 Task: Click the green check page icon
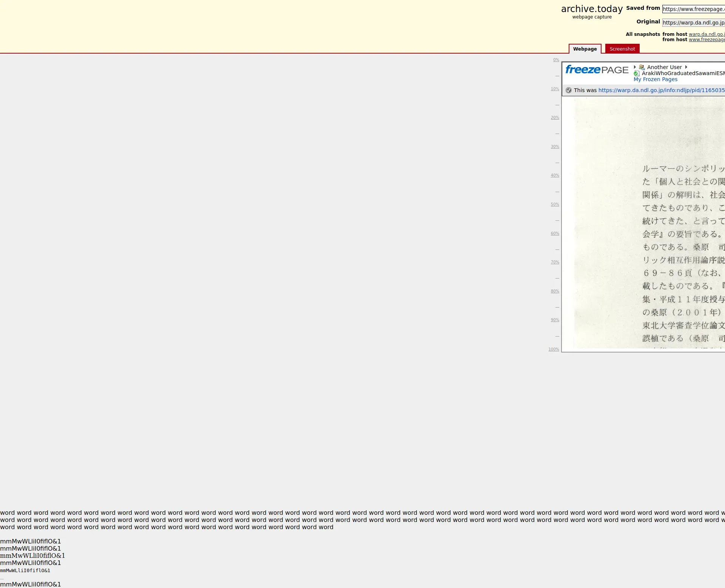[637, 74]
